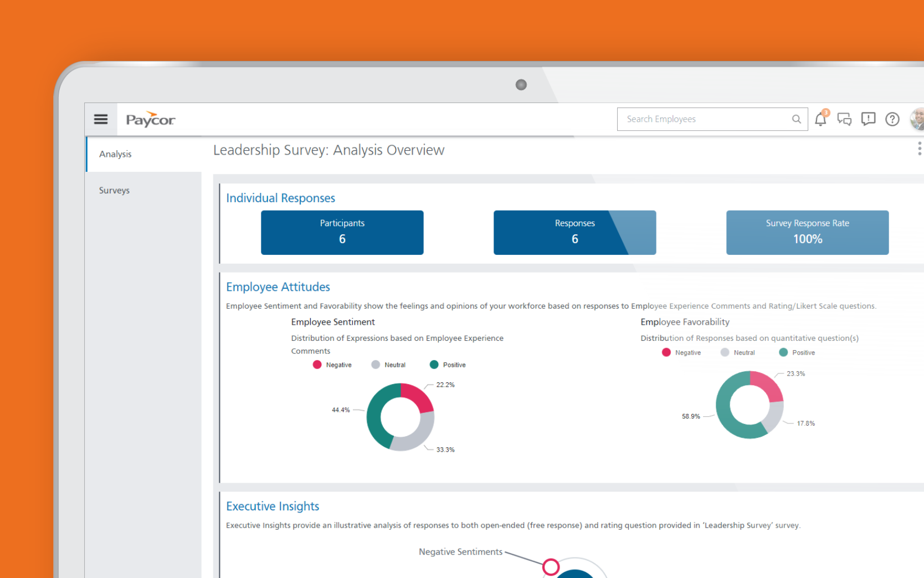The width and height of the screenshot is (924, 578).
Task: Open the user profile avatar
Action: click(917, 119)
